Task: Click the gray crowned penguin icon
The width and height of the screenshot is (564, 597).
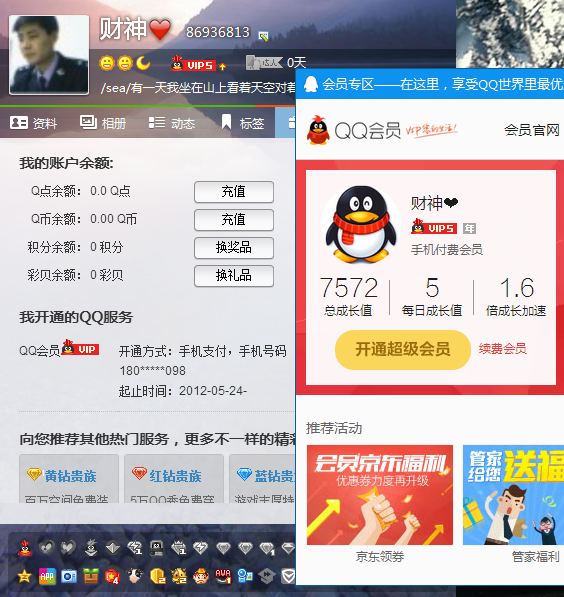Action: pyautogui.click(x=91, y=548)
